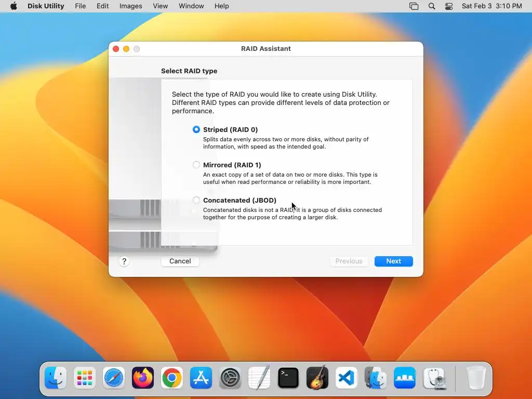Open the Images menu

tap(130, 6)
